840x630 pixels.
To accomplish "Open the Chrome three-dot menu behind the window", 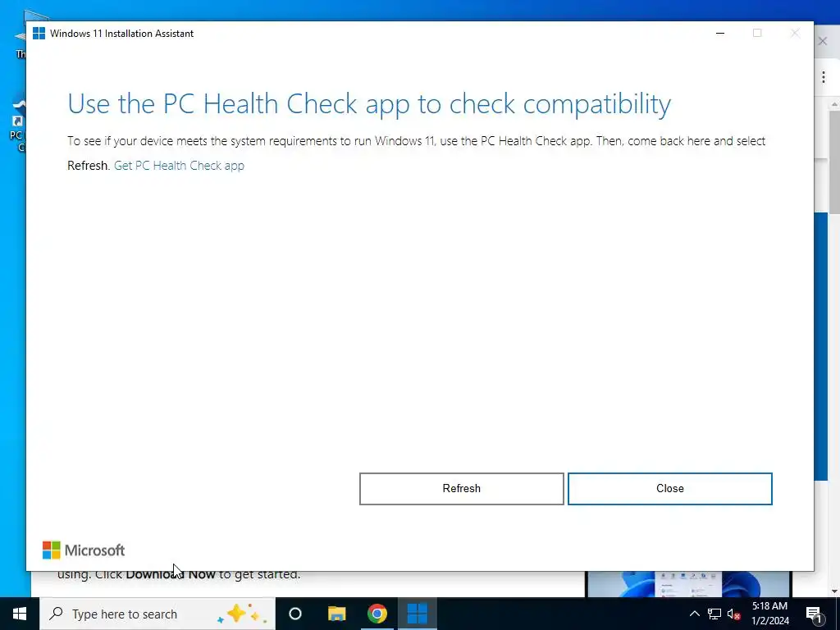I will click(824, 78).
